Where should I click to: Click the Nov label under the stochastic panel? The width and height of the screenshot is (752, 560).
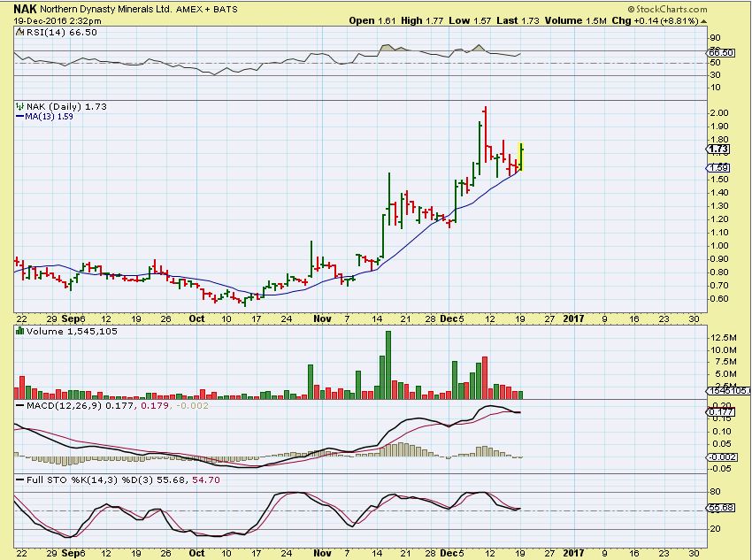click(322, 553)
